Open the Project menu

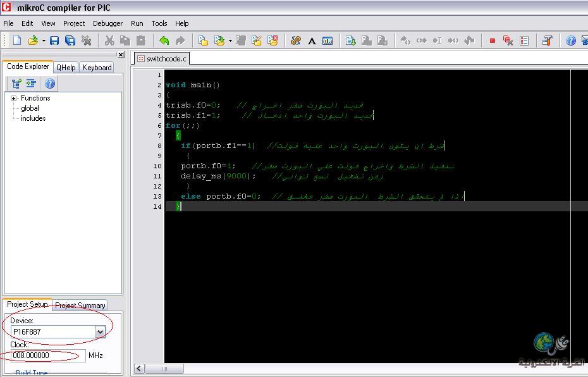[74, 23]
